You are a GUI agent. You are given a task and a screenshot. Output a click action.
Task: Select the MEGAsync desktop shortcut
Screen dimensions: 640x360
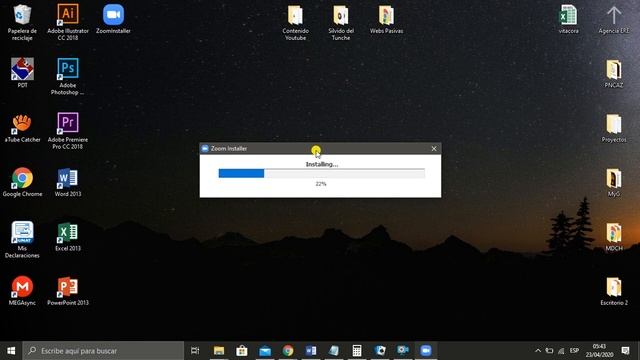[22, 291]
